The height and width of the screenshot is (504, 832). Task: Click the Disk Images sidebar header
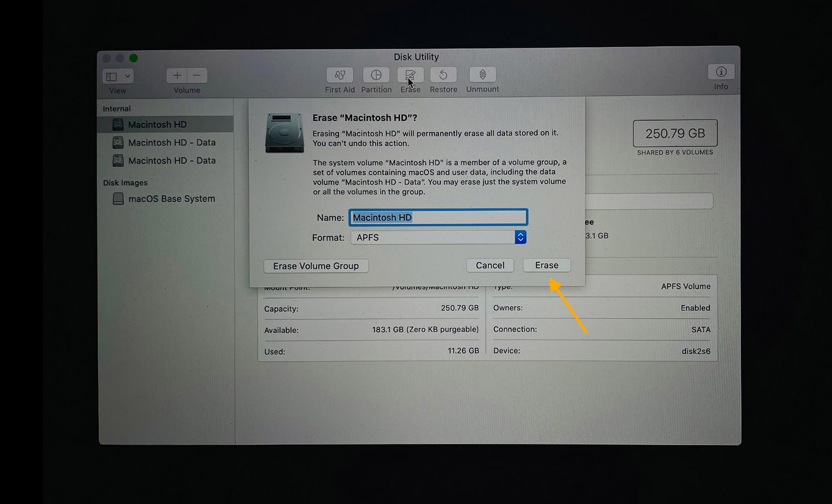(125, 183)
